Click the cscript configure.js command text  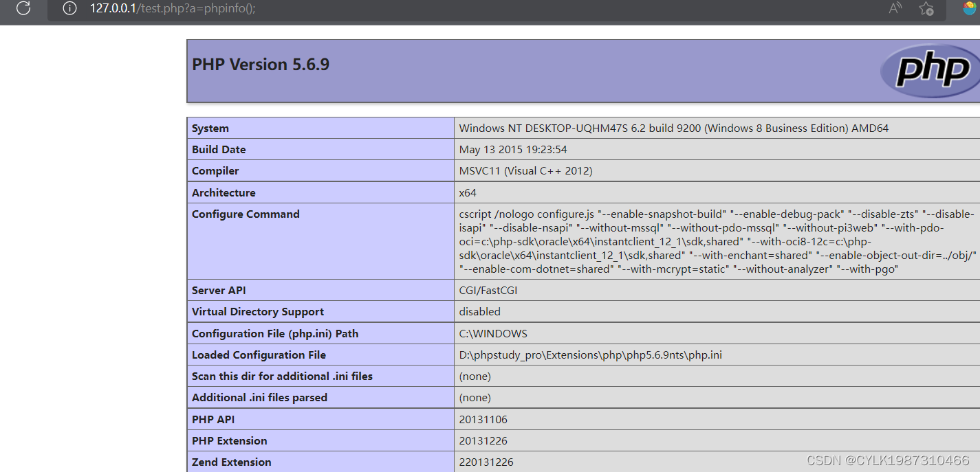pyautogui.click(x=717, y=242)
